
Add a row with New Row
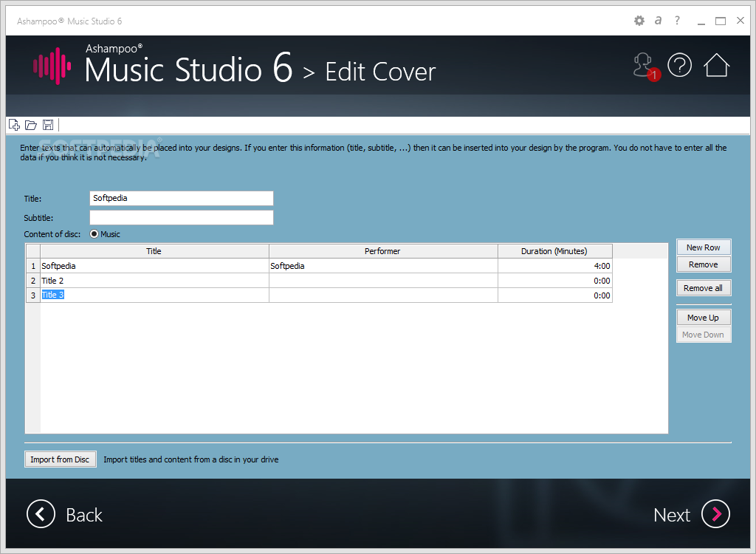point(704,247)
